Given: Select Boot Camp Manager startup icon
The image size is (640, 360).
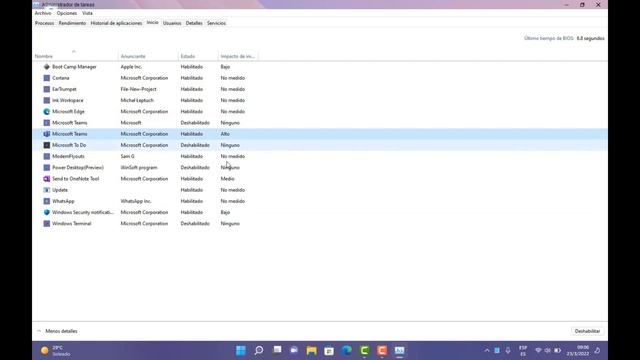Looking at the screenshot, I should click(47, 67).
